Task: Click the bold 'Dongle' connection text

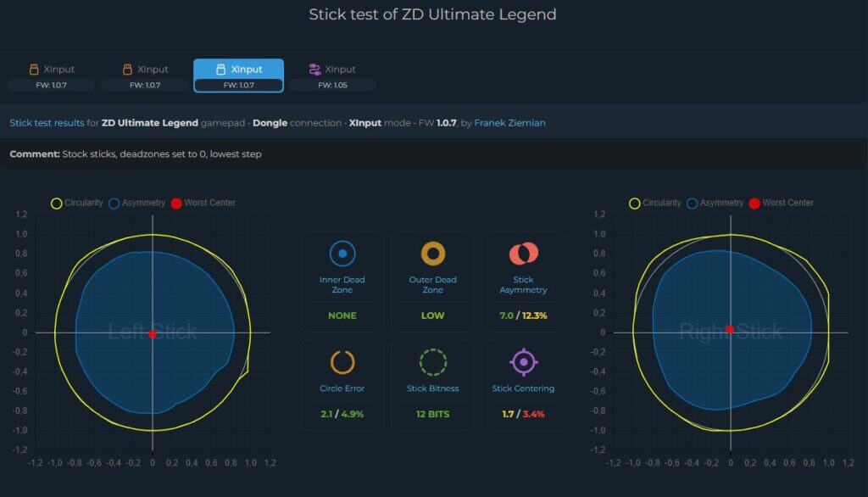Action: (270, 123)
